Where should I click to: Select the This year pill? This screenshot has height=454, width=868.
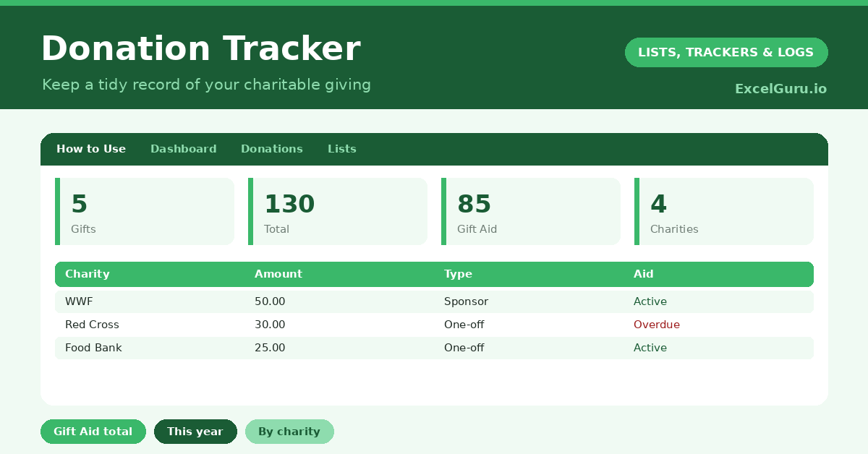pyautogui.click(x=195, y=432)
